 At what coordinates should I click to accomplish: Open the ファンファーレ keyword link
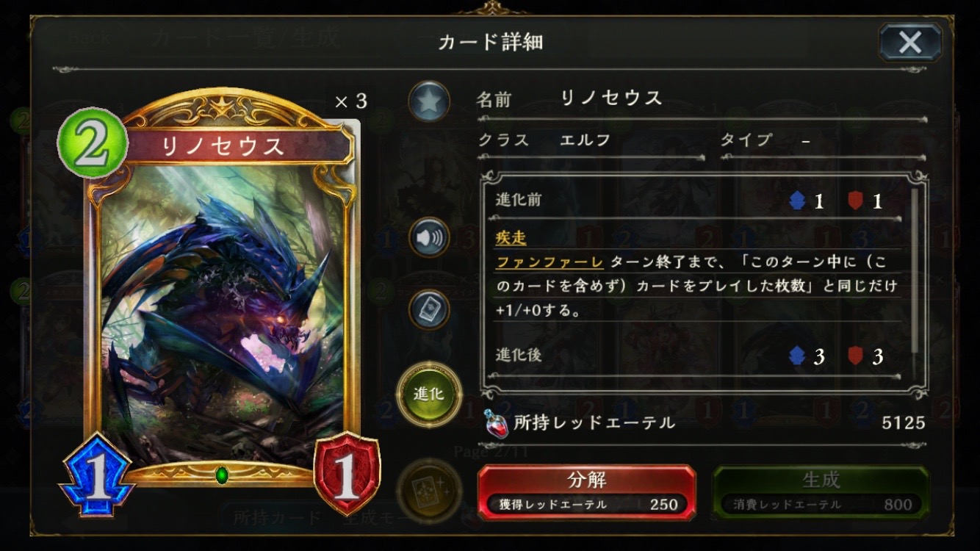coord(550,262)
